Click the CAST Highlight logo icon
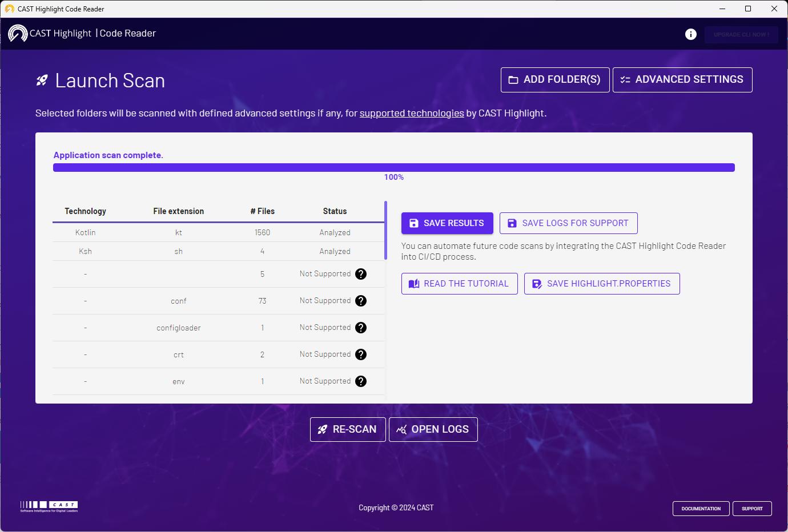Image resolution: width=788 pixels, height=532 pixels. coord(18,34)
